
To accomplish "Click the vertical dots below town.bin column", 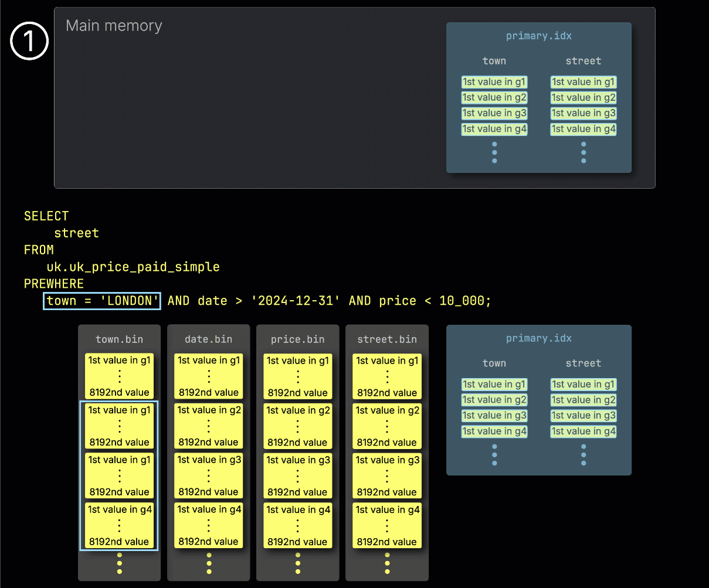I will click(120, 563).
